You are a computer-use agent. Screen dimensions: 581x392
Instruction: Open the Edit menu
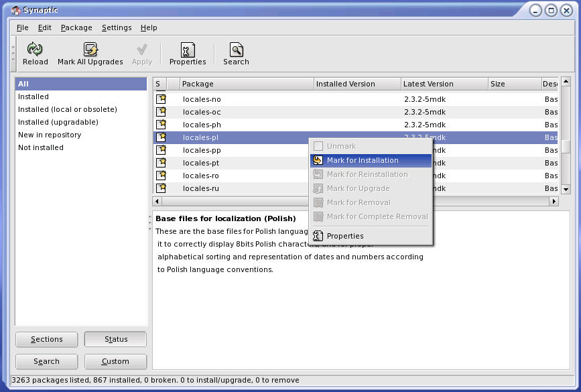45,27
